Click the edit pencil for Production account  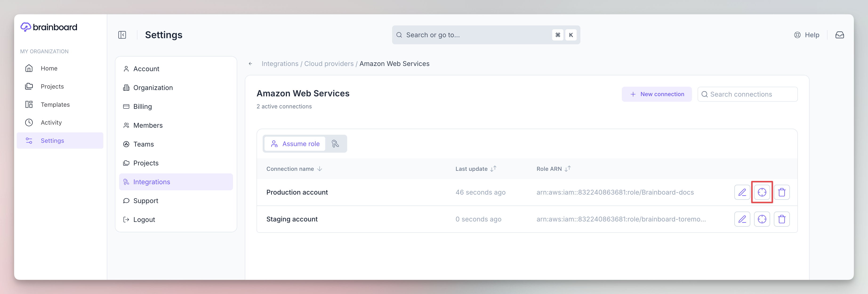[742, 192]
